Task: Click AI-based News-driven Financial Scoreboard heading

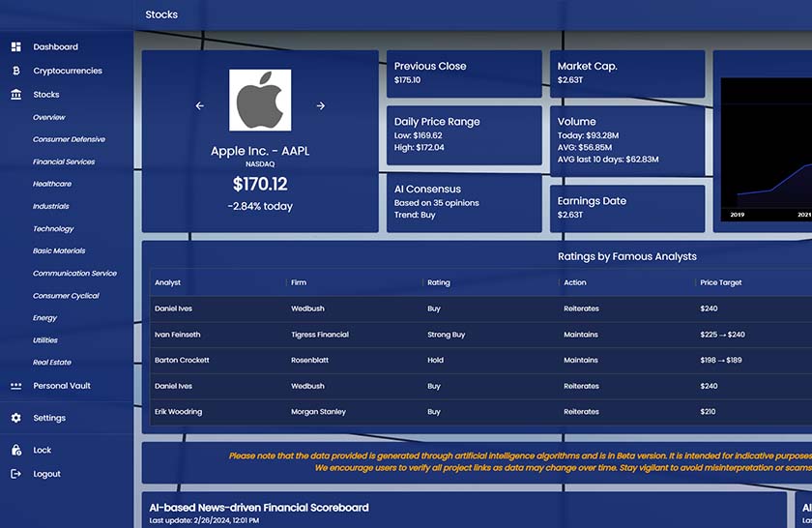Action: coord(259,508)
